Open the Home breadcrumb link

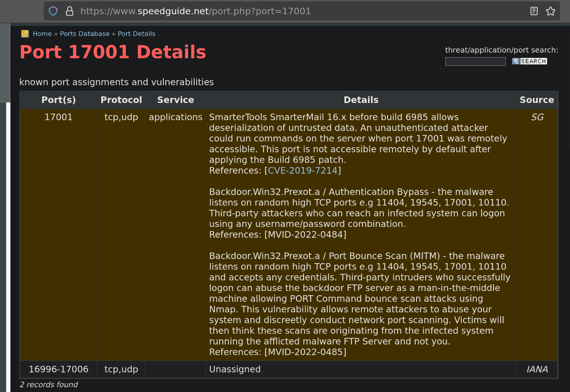[42, 34]
